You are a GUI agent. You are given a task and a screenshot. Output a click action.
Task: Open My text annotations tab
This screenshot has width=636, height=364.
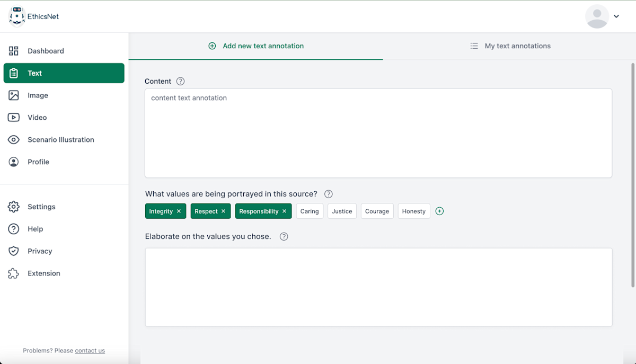[510, 46]
